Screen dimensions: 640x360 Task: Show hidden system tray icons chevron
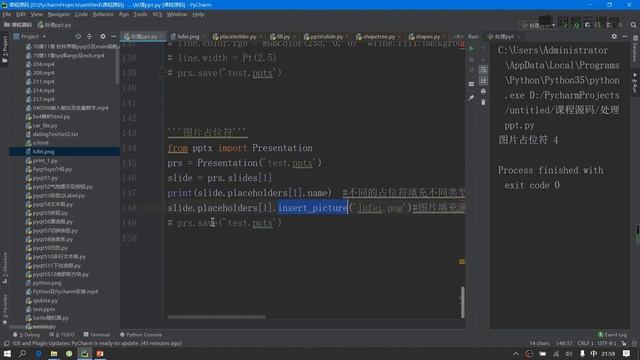pyautogui.click(x=516, y=354)
